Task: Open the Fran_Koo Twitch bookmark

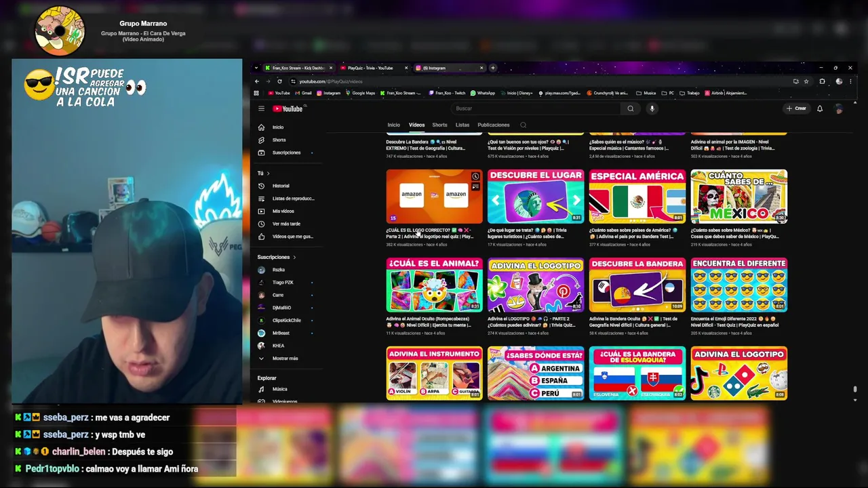Action: tap(447, 93)
